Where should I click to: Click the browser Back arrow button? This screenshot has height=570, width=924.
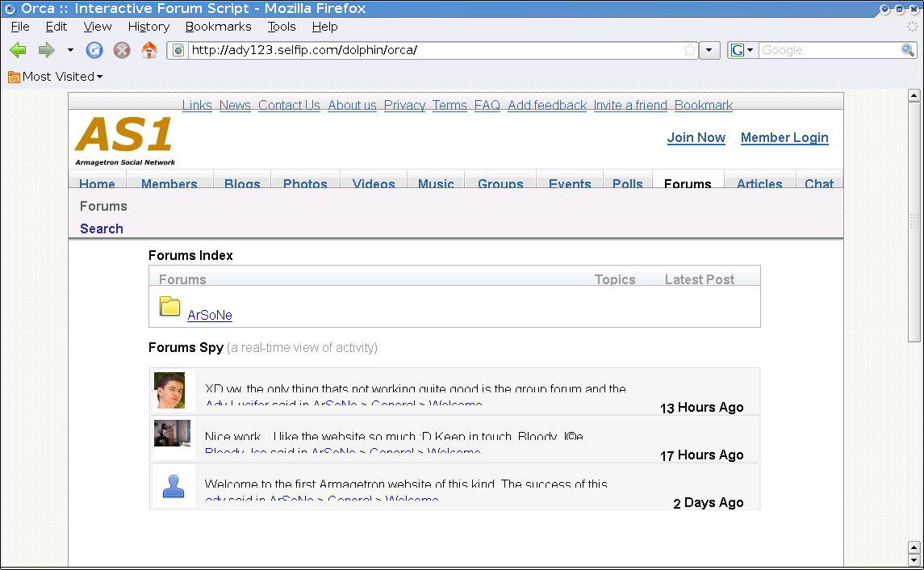[18, 50]
